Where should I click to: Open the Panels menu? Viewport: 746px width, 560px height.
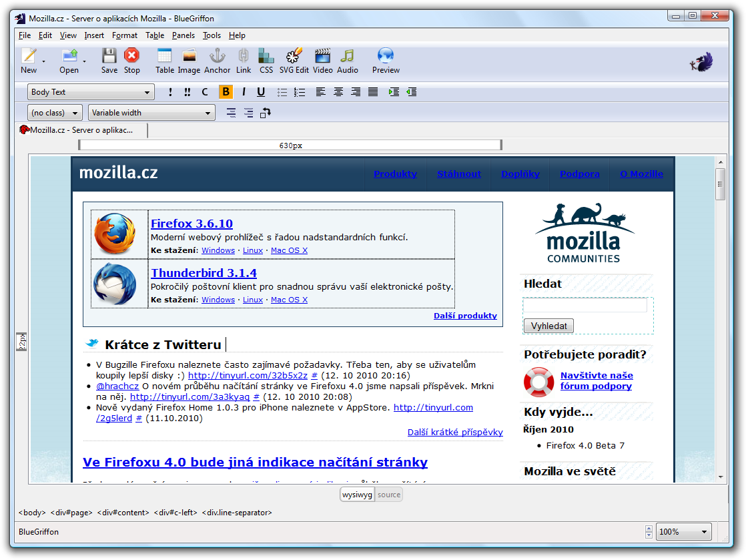[x=183, y=35]
